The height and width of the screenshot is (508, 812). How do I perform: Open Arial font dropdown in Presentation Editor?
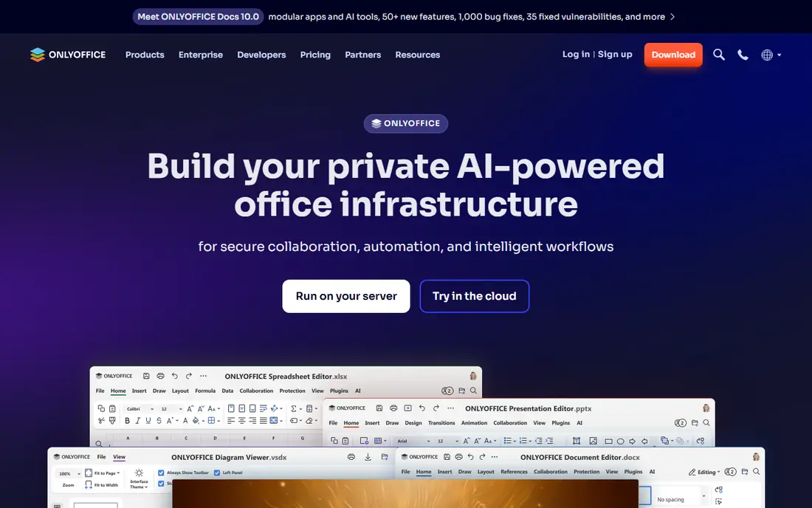[413, 442]
